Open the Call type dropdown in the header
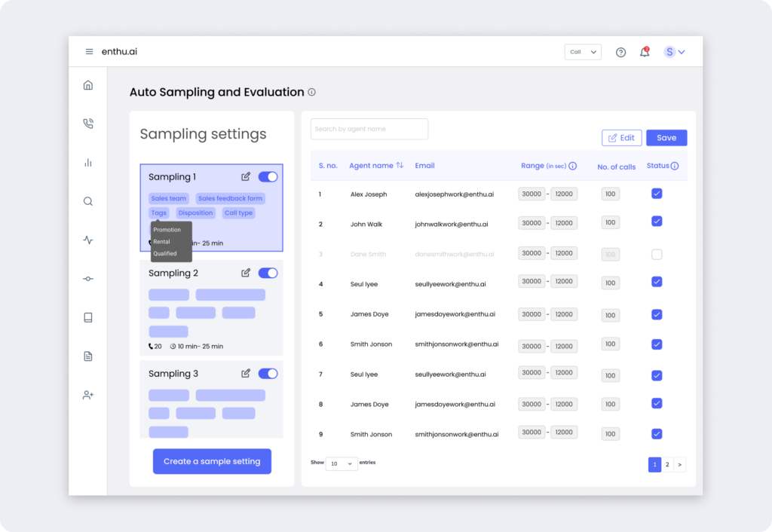772x532 pixels. (583, 52)
